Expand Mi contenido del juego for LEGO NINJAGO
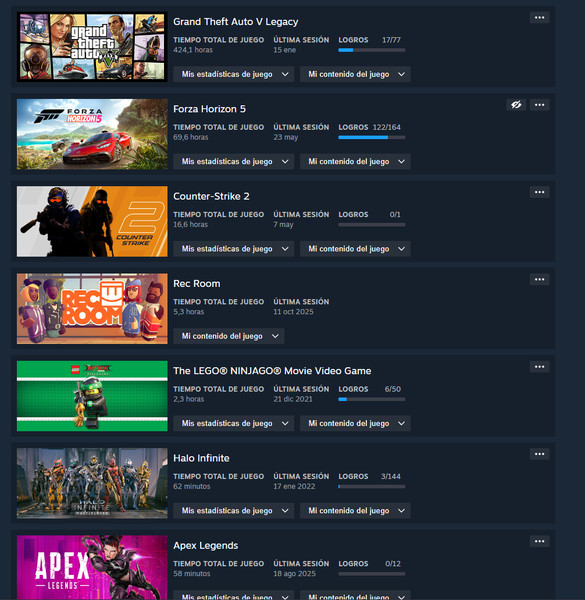The height and width of the screenshot is (600, 585). pyautogui.click(x=355, y=423)
